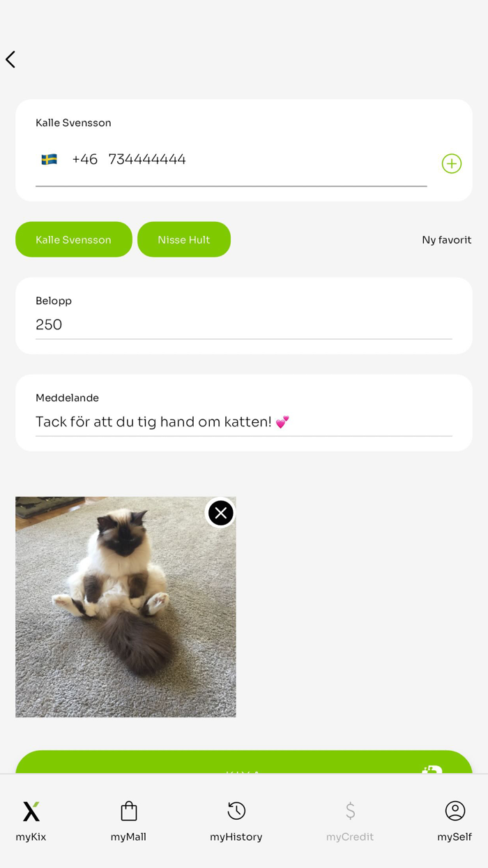The width and height of the screenshot is (488, 868).
Task: Open the myHistory clock icon
Action: coord(236,811)
